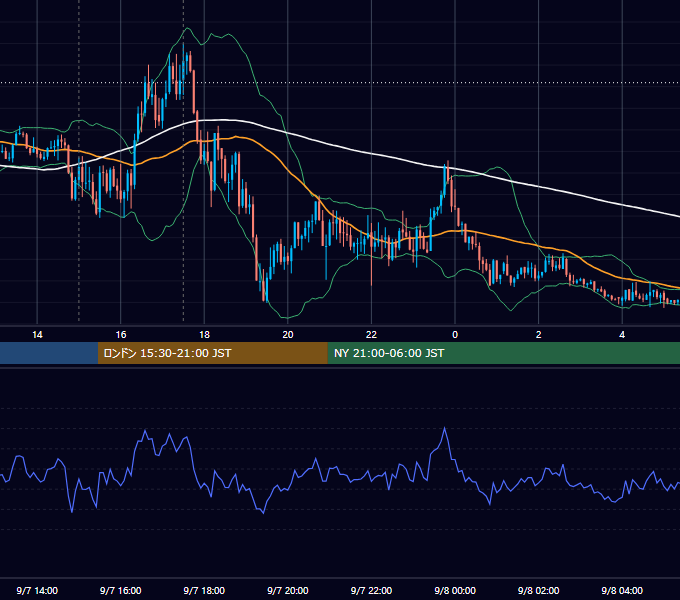Click the hour label 14 on the price chart axis

coord(37,334)
